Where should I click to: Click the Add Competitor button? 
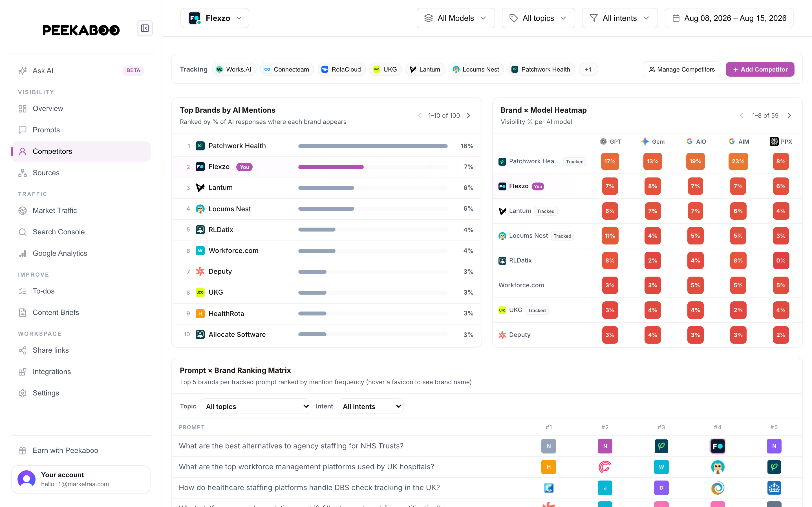click(x=760, y=69)
